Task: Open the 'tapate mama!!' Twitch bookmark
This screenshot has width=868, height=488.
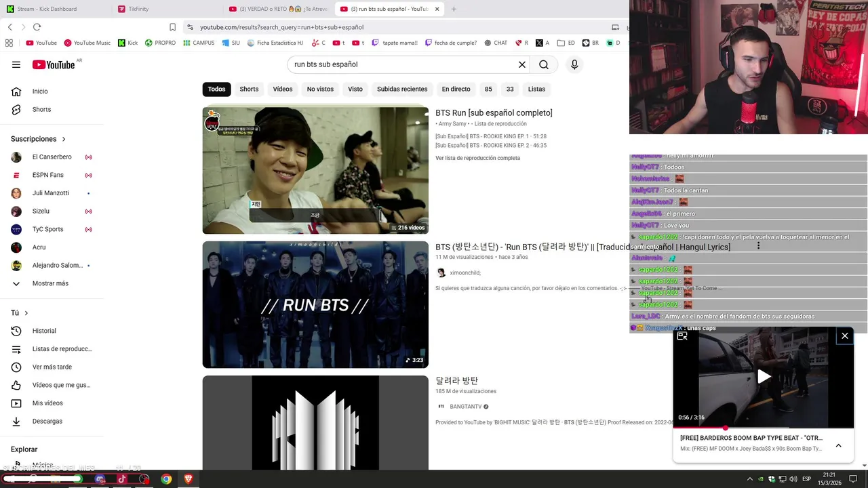Action: click(394, 43)
